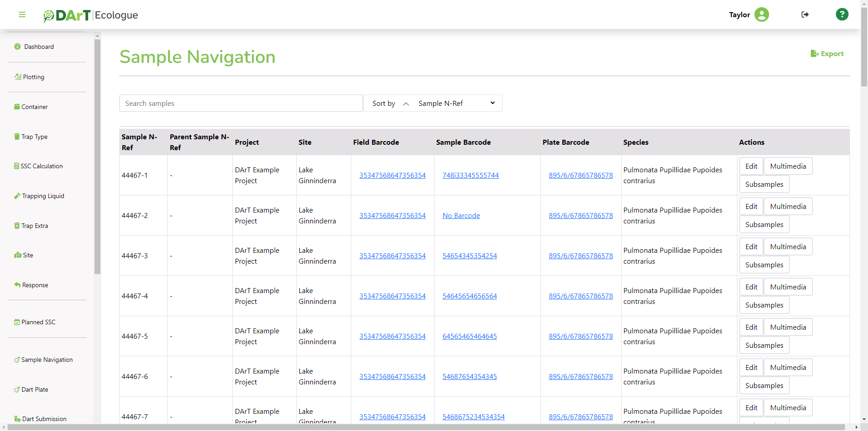
Task: Click the SSC Calculation calculator icon
Action: point(17,166)
